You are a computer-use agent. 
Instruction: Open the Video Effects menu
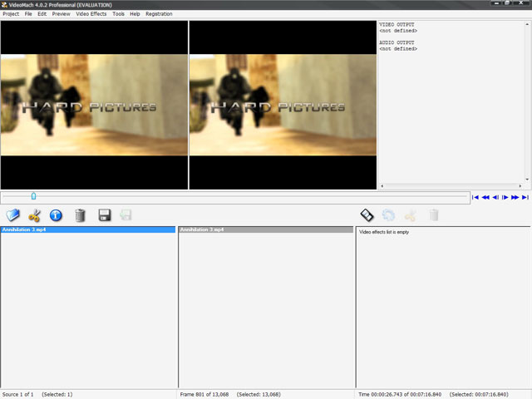[x=91, y=14]
